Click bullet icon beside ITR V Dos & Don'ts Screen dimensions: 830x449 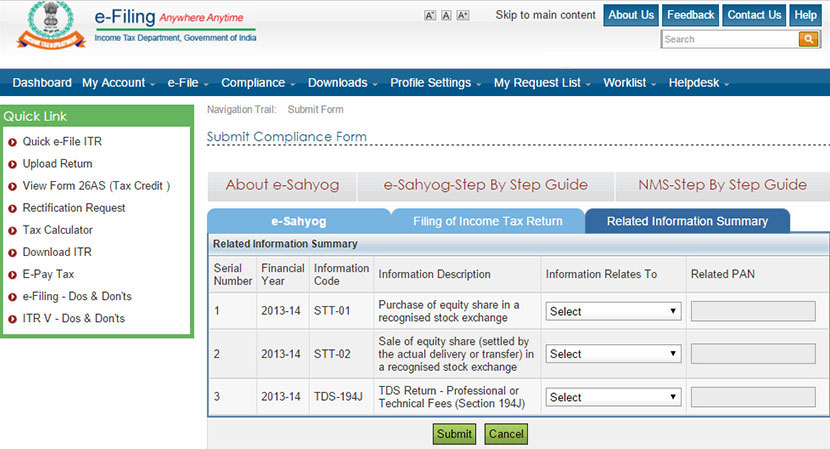(x=12, y=319)
